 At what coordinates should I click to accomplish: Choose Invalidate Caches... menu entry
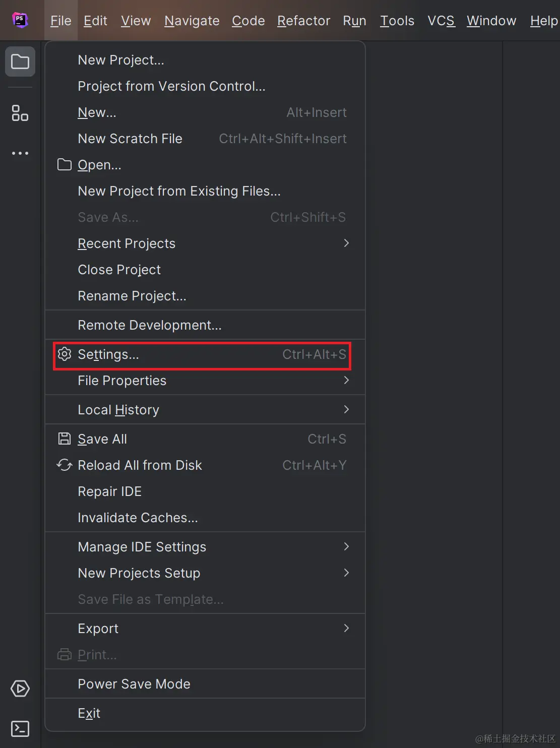pyautogui.click(x=138, y=518)
